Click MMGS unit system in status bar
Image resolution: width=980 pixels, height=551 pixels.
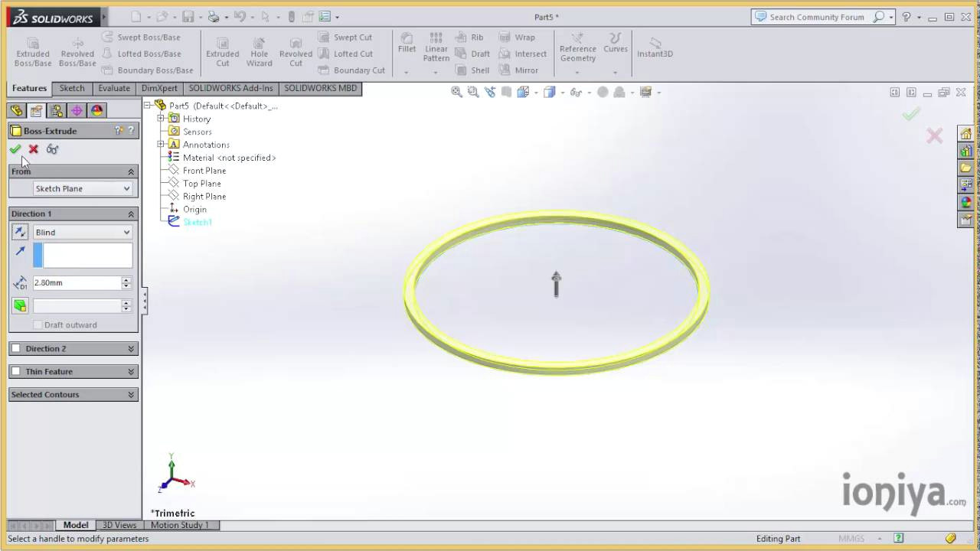[x=851, y=539]
